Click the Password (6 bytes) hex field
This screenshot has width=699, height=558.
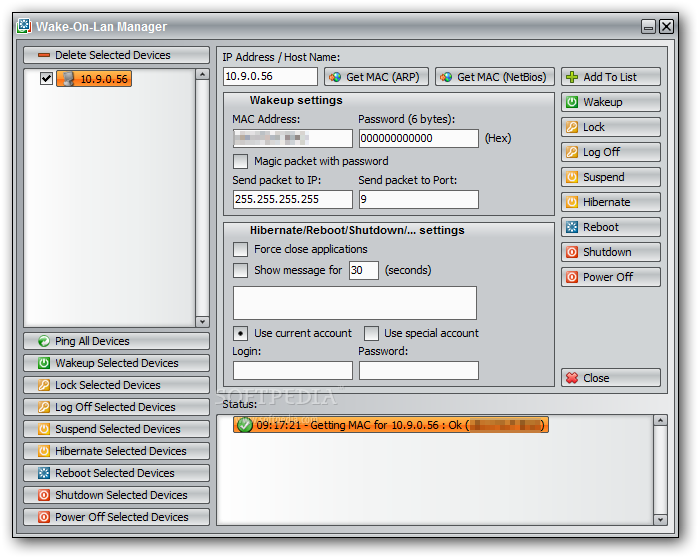(419, 138)
